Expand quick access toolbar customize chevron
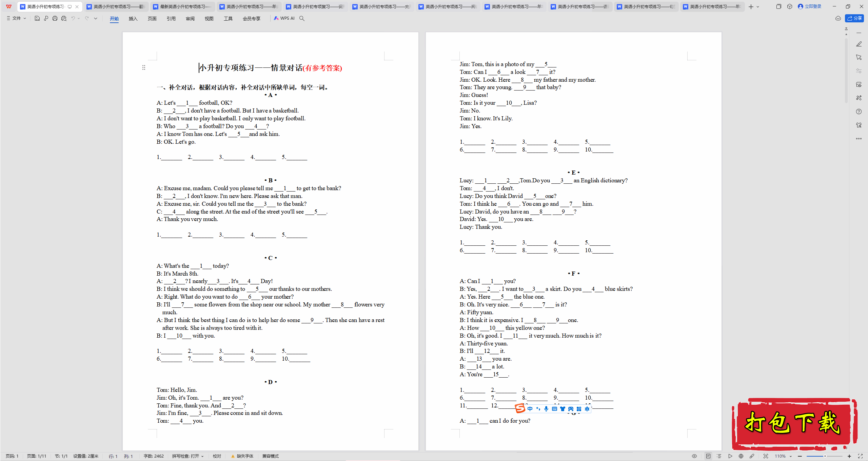Screen dimensions: 868x461 pos(96,18)
